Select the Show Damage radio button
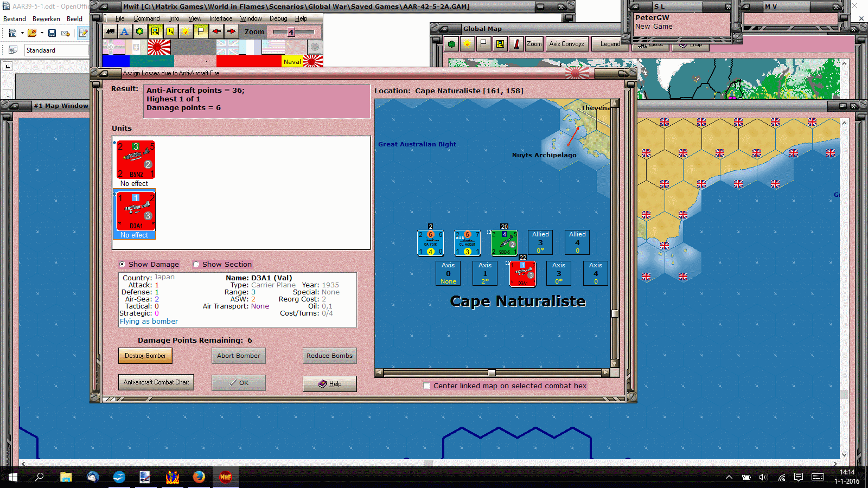The image size is (868, 488). pyautogui.click(x=123, y=265)
